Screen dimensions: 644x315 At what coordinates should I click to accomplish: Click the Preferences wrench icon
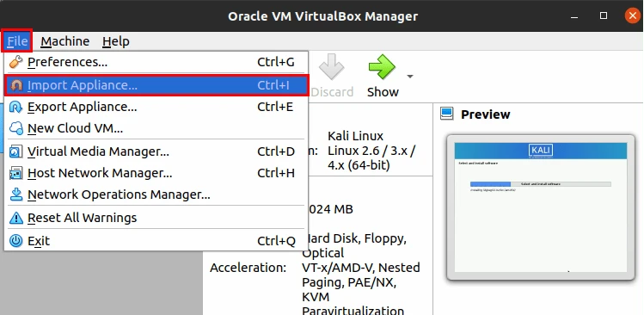point(16,62)
